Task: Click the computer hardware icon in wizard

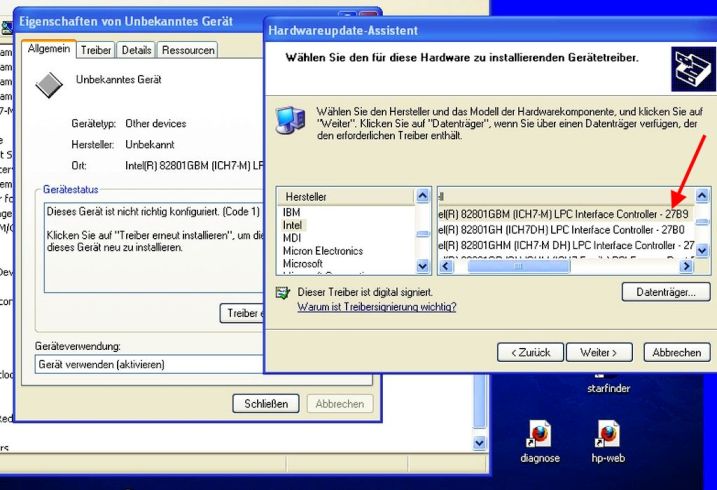Action: pos(290,120)
